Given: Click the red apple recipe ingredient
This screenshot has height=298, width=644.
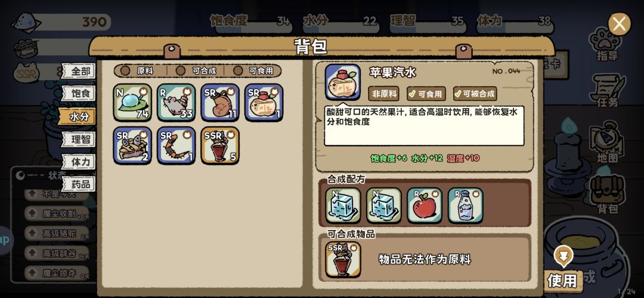Looking at the screenshot, I should (425, 206).
